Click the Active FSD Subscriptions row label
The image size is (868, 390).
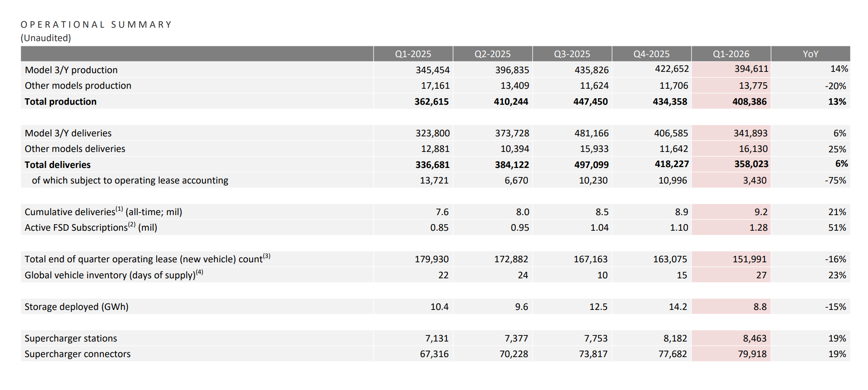(76, 228)
